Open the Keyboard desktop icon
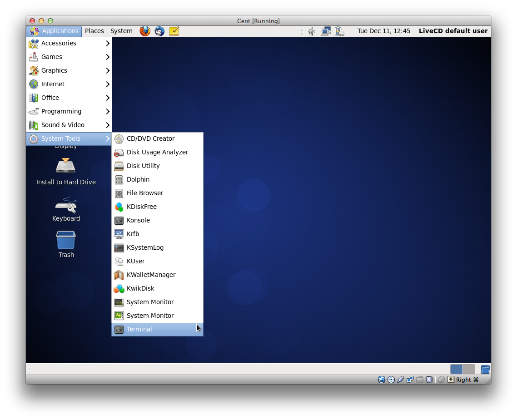Screen dimensions: 517x420 [66, 209]
